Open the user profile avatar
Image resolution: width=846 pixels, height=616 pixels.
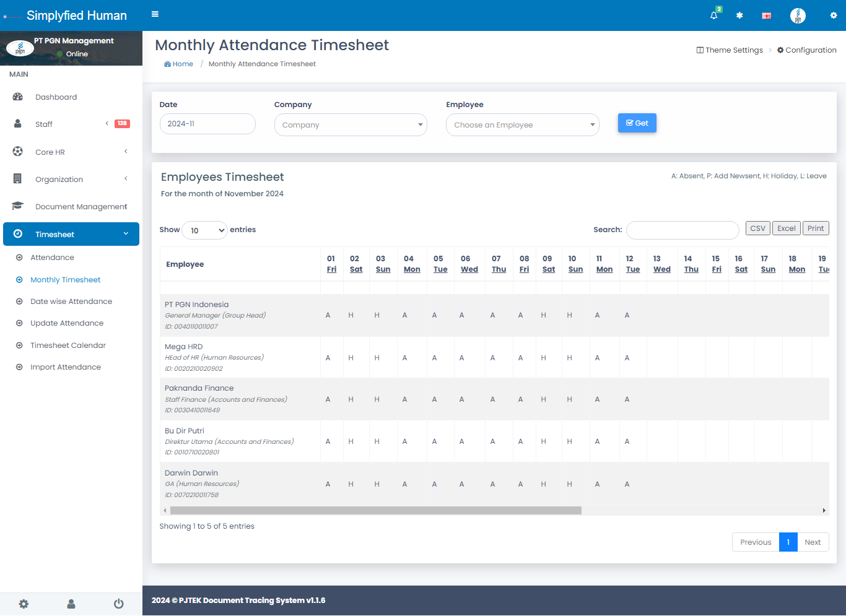pos(798,15)
